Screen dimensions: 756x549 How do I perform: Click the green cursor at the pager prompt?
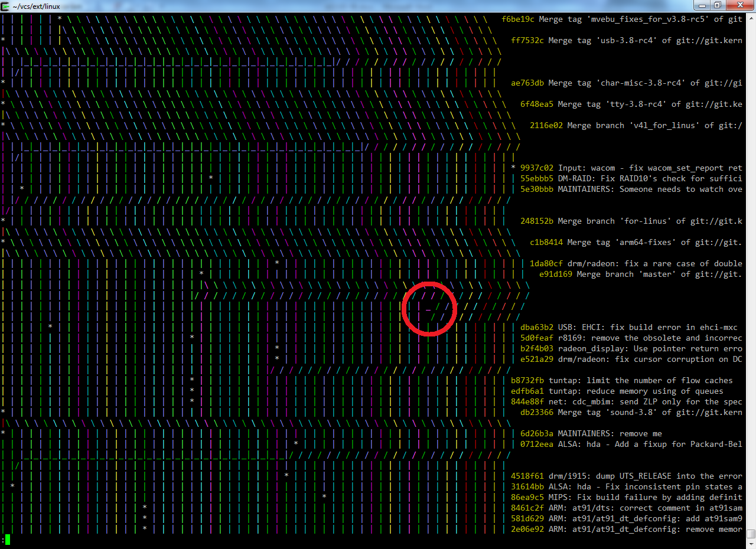[x=8, y=540]
